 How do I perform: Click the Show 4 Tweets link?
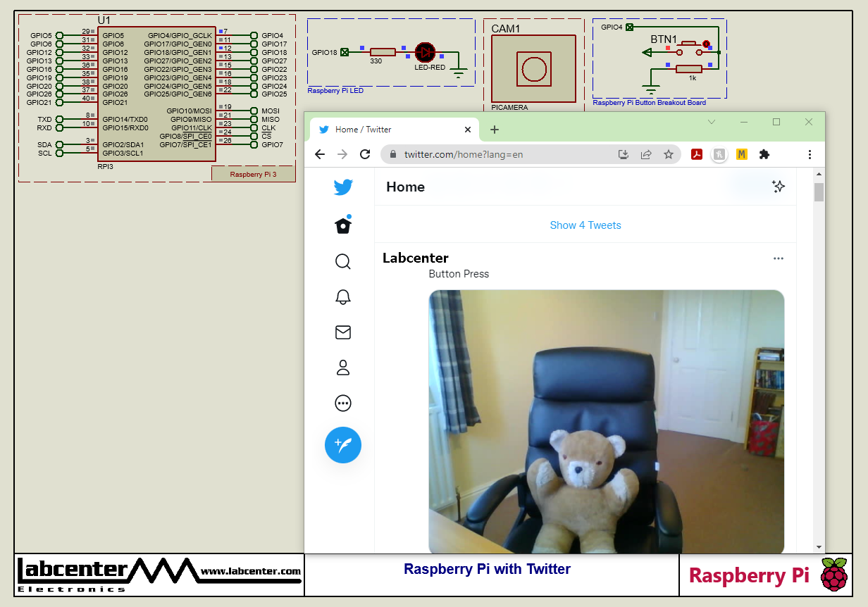coord(585,225)
